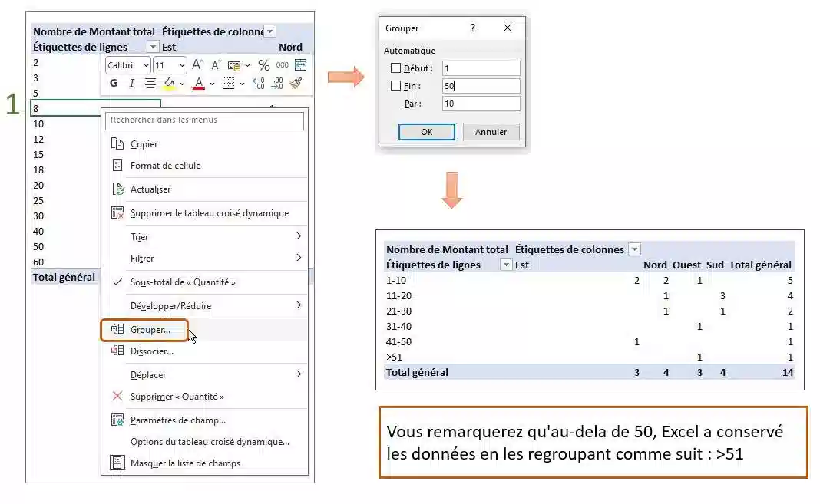The height and width of the screenshot is (504, 820).
Task: Toggle the Fin checkbox
Action: (396, 86)
